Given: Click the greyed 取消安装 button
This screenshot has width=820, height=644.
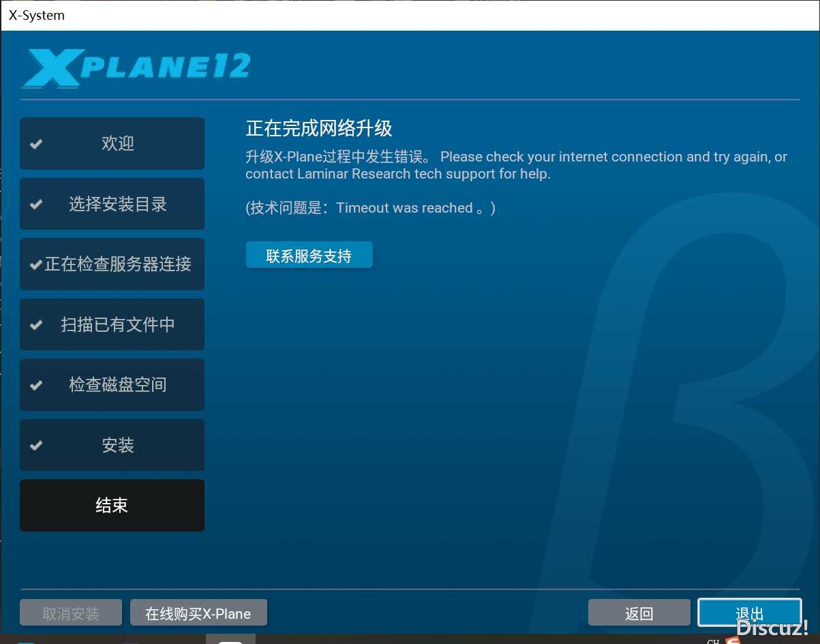Looking at the screenshot, I should [x=71, y=613].
